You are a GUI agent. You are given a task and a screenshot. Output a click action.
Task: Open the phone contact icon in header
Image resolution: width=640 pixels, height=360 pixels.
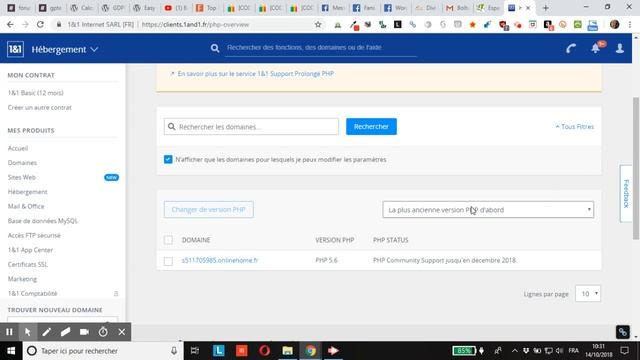point(571,49)
